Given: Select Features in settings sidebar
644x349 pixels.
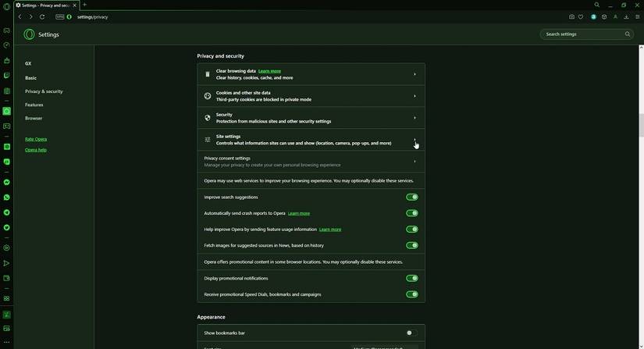Looking at the screenshot, I should click(34, 105).
